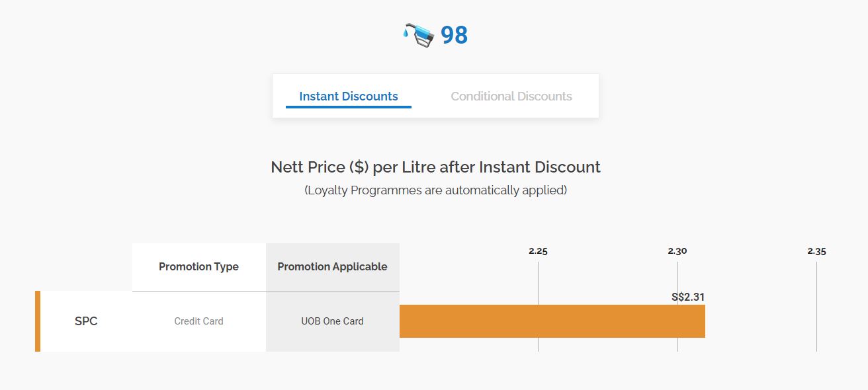Click the orange accent strip beside SPC

[38, 321]
